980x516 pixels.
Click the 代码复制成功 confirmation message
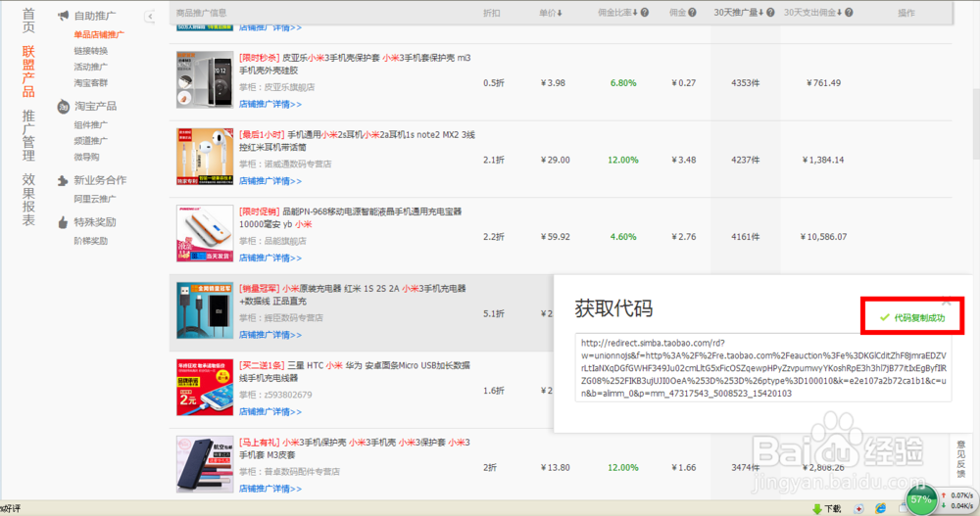coord(912,317)
